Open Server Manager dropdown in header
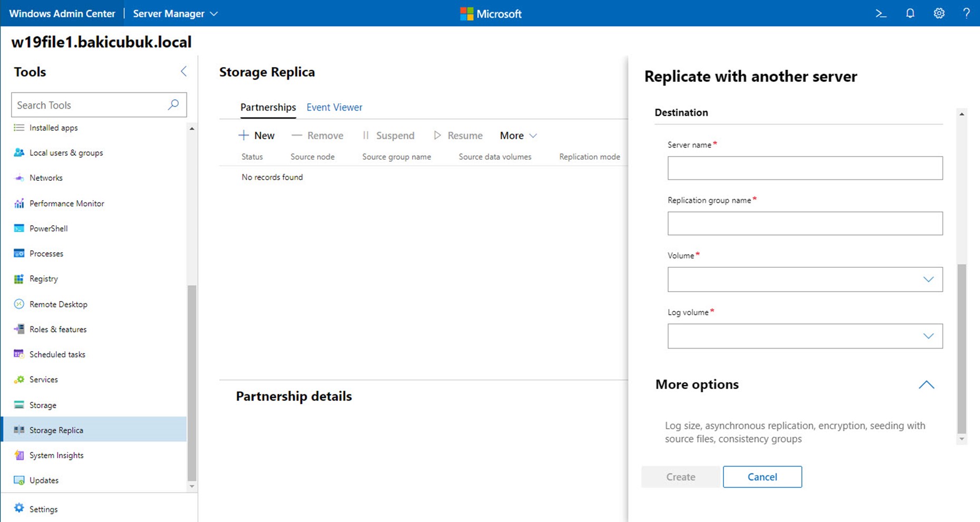The image size is (980, 522). pyautogui.click(x=175, y=14)
